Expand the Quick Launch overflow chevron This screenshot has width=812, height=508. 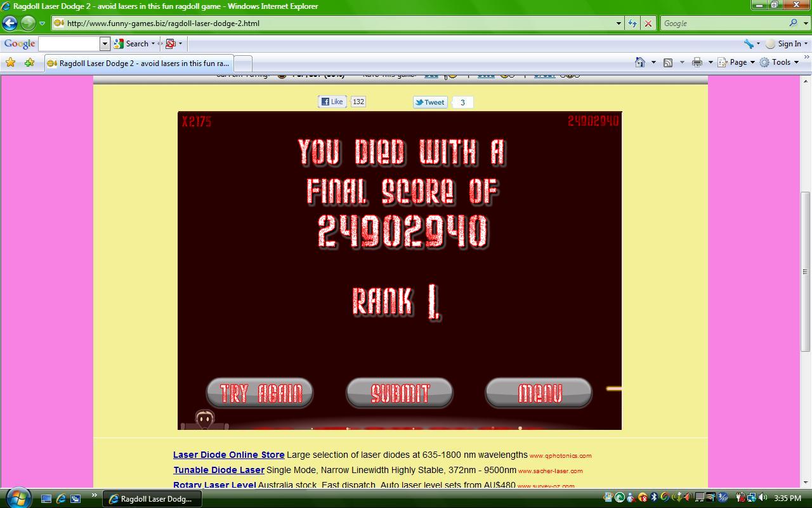95,495
